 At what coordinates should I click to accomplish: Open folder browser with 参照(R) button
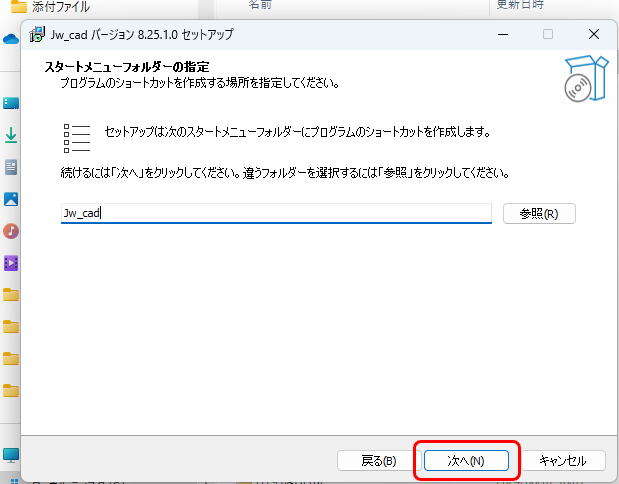click(539, 213)
